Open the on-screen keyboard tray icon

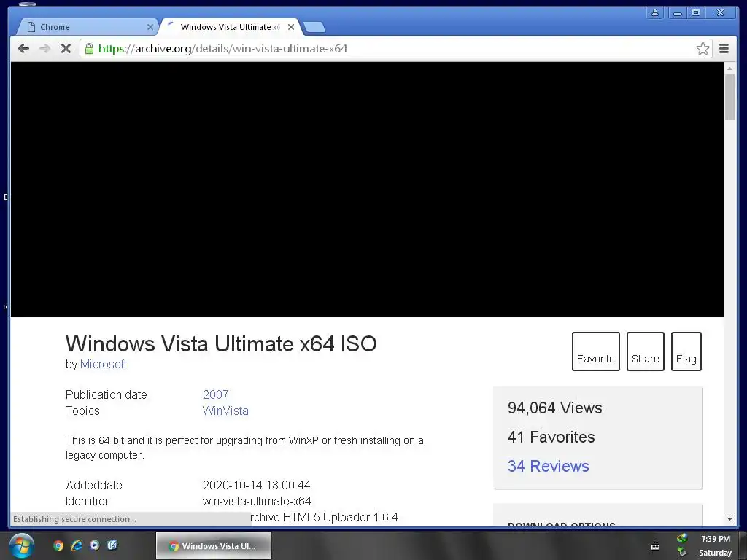[x=656, y=547]
